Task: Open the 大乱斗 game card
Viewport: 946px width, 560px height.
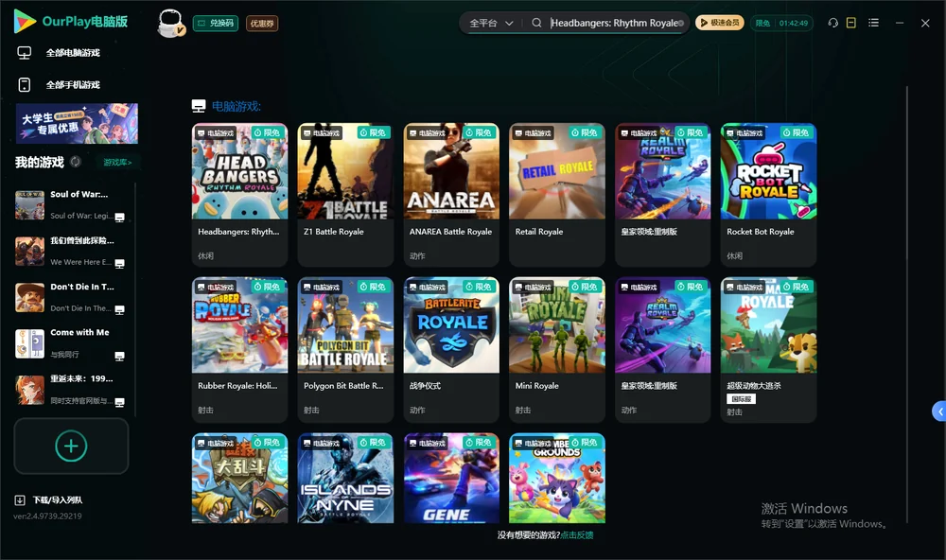Action: point(239,478)
